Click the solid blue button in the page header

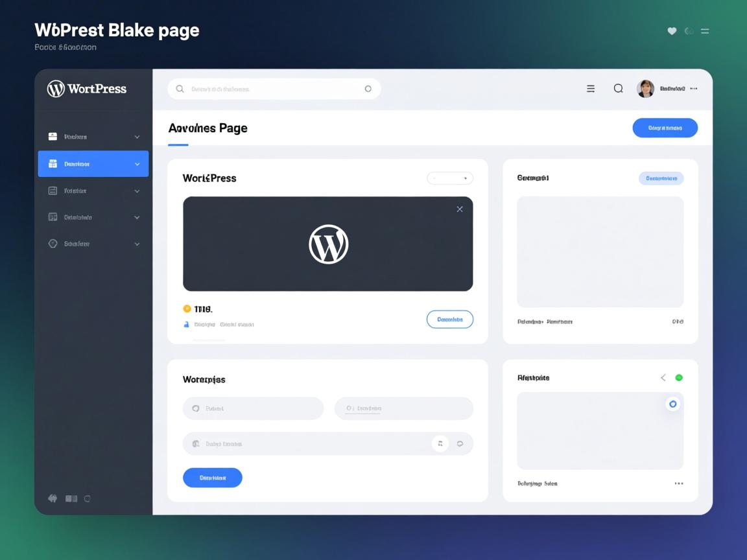point(665,128)
